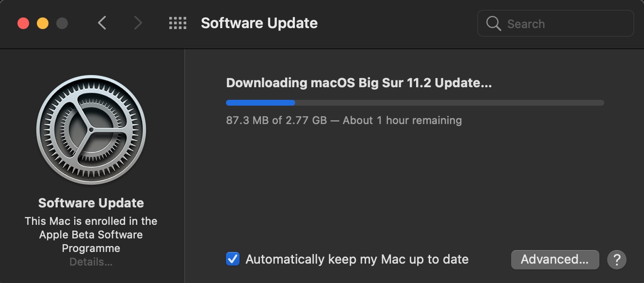Click the "Software Update" window title

[259, 23]
